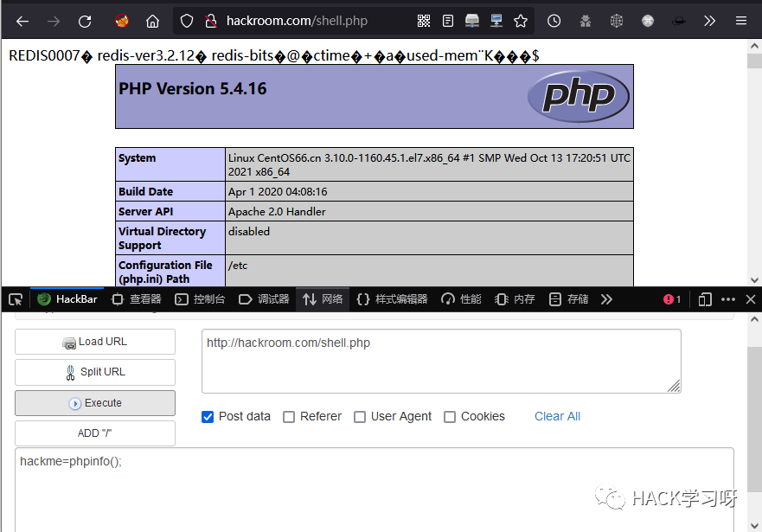762x532 pixels.
Task: Open the QR code icon in address bar
Action: pos(424,21)
